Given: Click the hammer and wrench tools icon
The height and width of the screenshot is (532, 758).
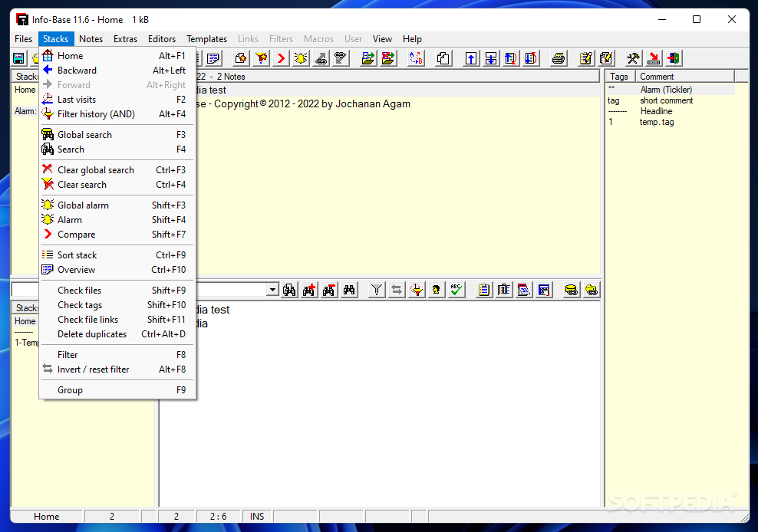Looking at the screenshot, I should pos(633,58).
